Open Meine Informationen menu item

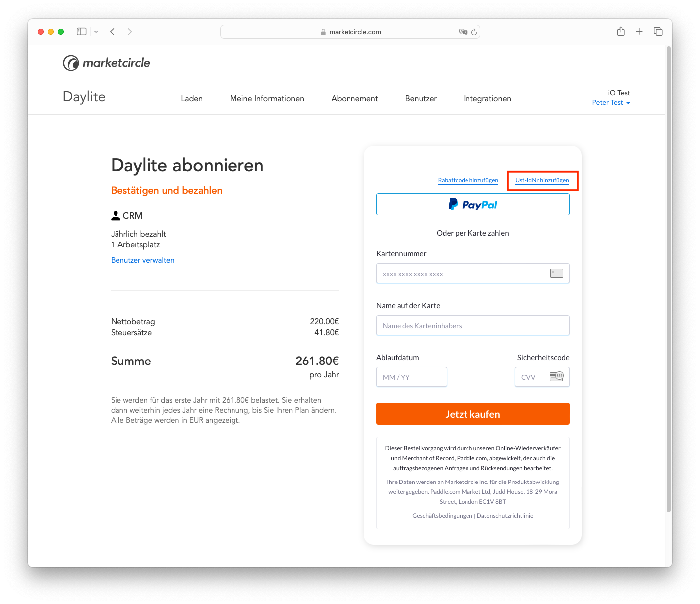(267, 99)
